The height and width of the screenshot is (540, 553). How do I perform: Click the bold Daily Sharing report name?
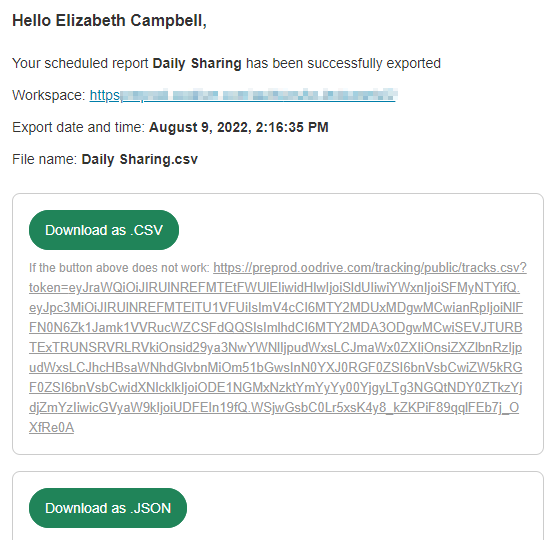tap(197, 63)
